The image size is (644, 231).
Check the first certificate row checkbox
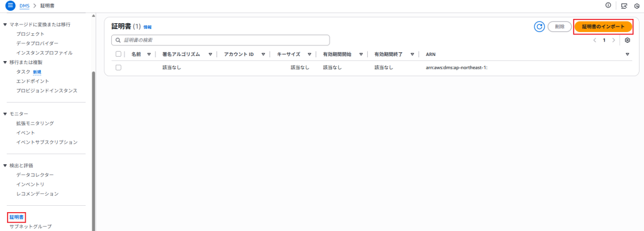119,67
